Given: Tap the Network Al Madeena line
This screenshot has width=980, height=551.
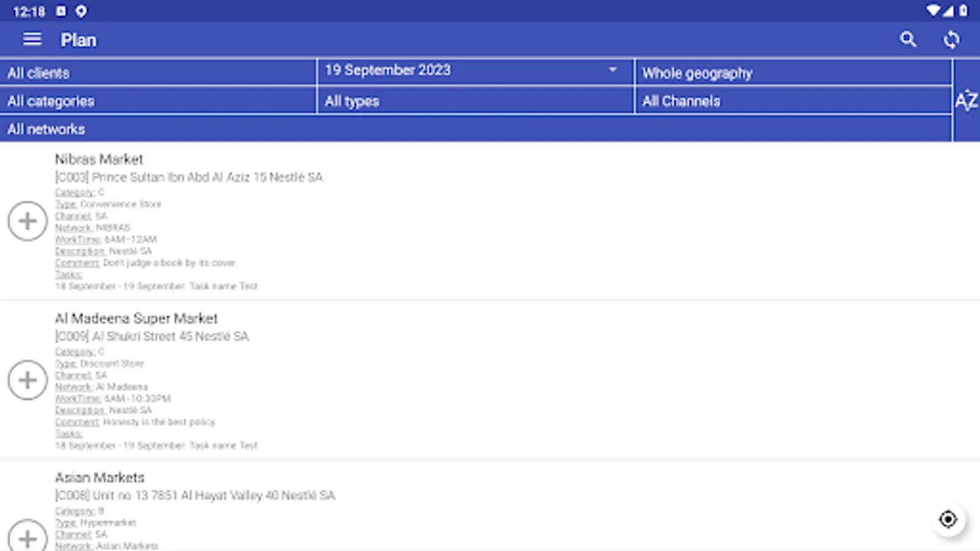Looking at the screenshot, I should (102, 387).
